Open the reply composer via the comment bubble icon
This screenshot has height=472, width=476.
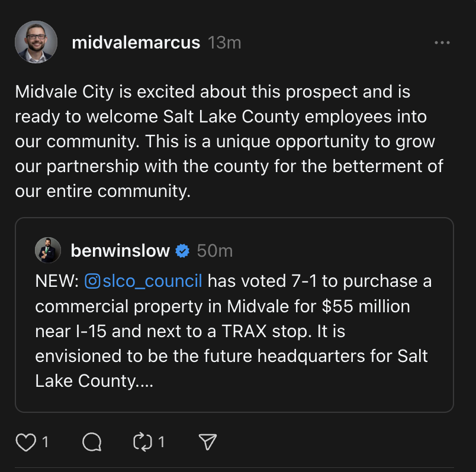[x=91, y=442]
